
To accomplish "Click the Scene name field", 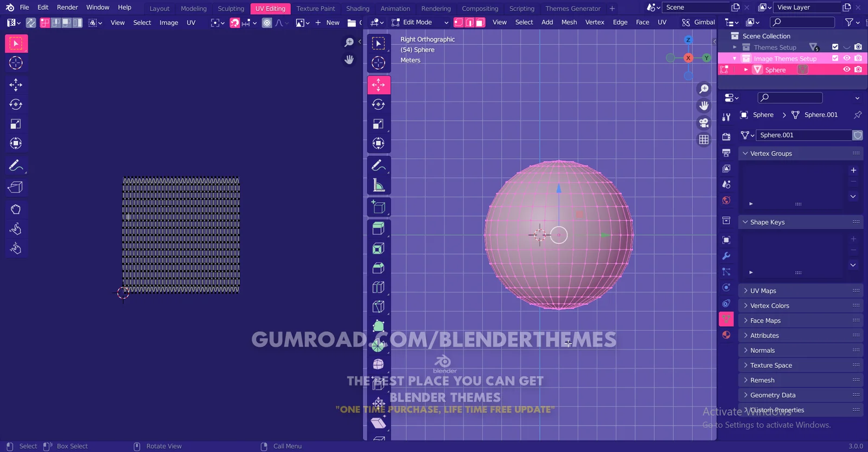I will click(x=696, y=8).
